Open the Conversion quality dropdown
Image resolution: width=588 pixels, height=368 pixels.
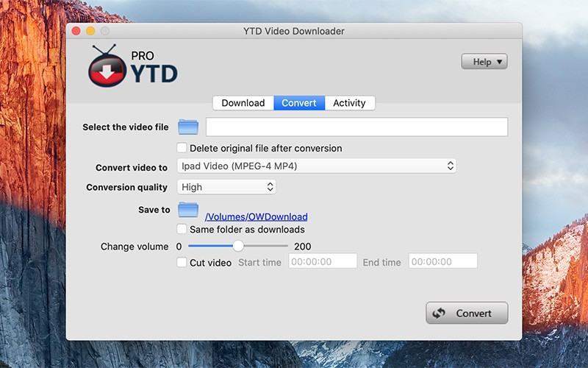[226, 187]
